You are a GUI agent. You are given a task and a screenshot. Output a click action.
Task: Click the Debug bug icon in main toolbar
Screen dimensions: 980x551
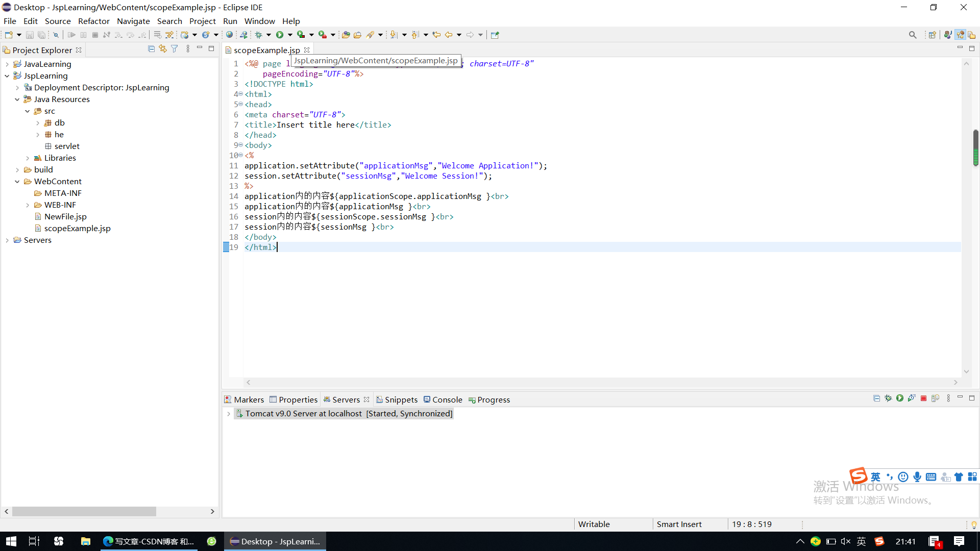click(x=259, y=35)
